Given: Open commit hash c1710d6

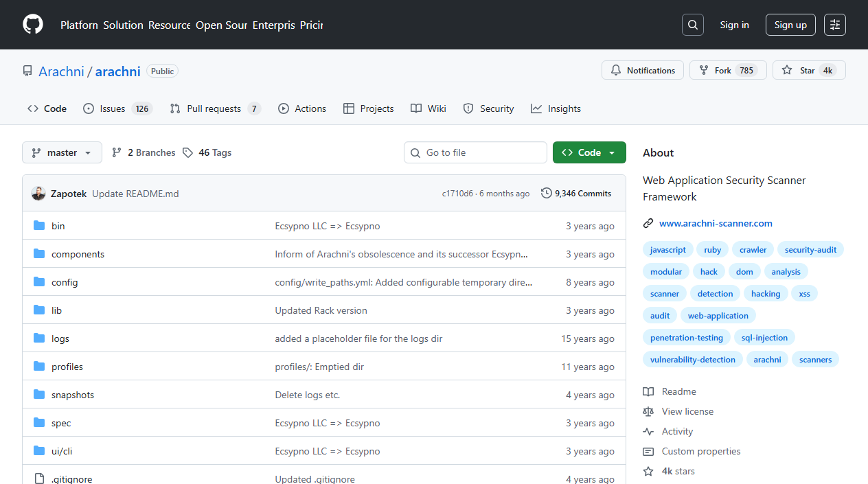Looking at the screenshot, I should tap(457, 194).
